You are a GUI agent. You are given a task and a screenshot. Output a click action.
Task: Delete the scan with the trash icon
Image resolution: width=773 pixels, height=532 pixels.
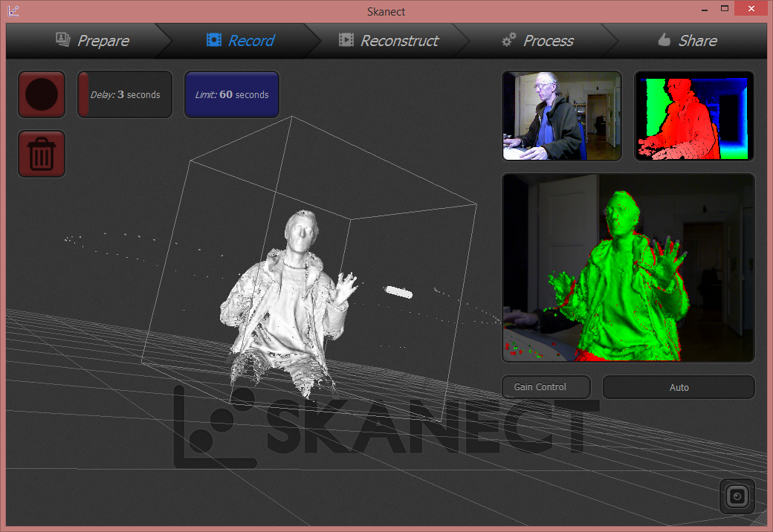coord(42,154)
